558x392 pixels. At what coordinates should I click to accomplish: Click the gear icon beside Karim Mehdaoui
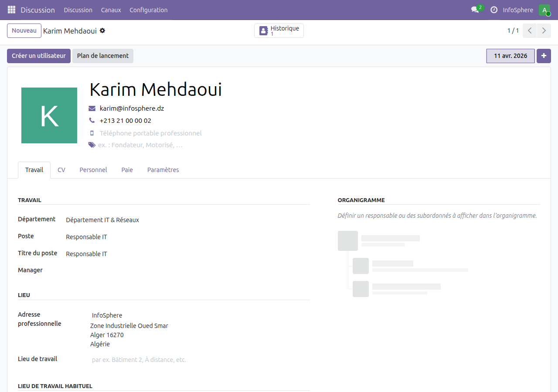pos(102,30)
